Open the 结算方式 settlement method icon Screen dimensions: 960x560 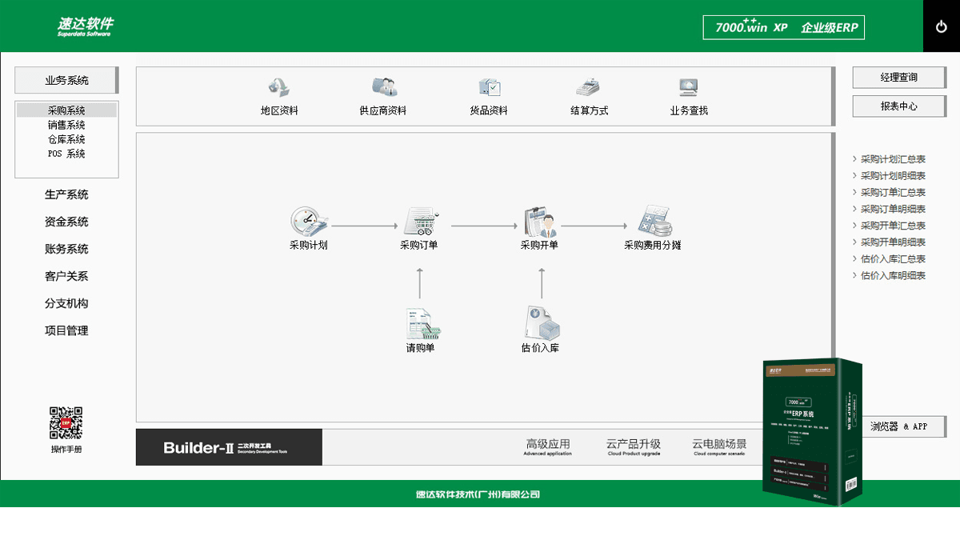pos(589,88)
